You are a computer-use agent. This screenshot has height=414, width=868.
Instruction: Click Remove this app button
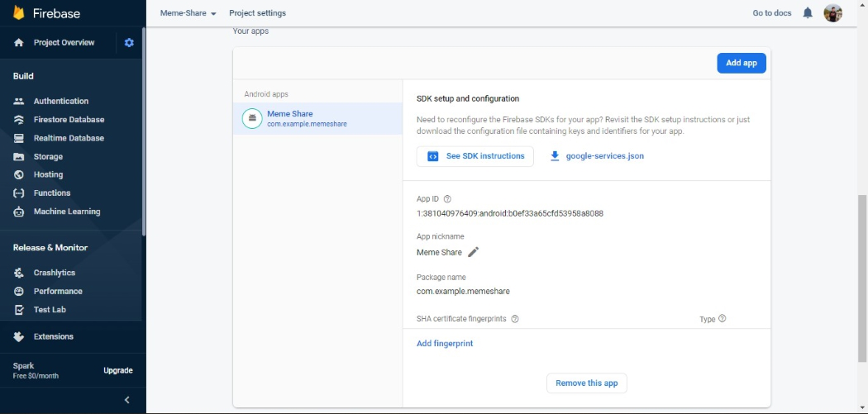click(x=587, y=383)
